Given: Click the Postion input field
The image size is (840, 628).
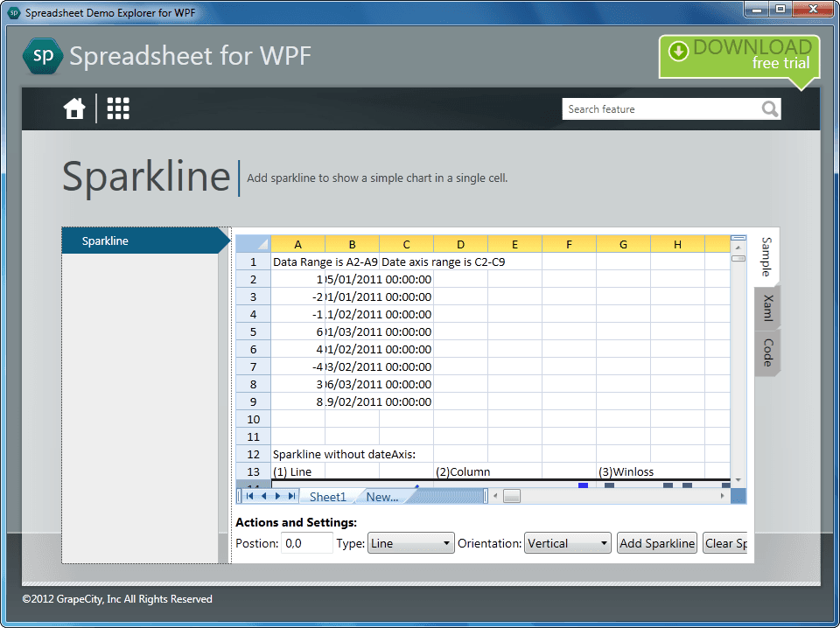Looking at the screenshot, I should coord(307,543).
